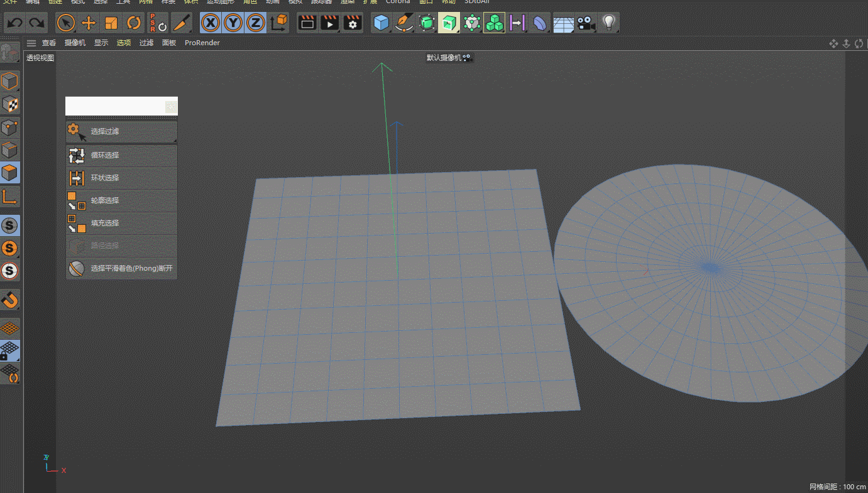Expand the 选择过滤 submenu
Screen dimensions: 868x493
[x=121, y=131]
